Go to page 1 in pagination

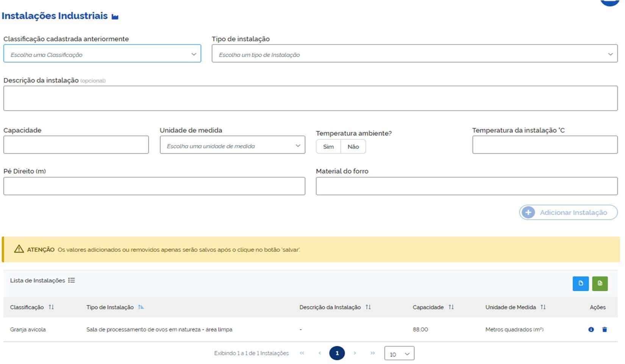click(x=337, y=353)
